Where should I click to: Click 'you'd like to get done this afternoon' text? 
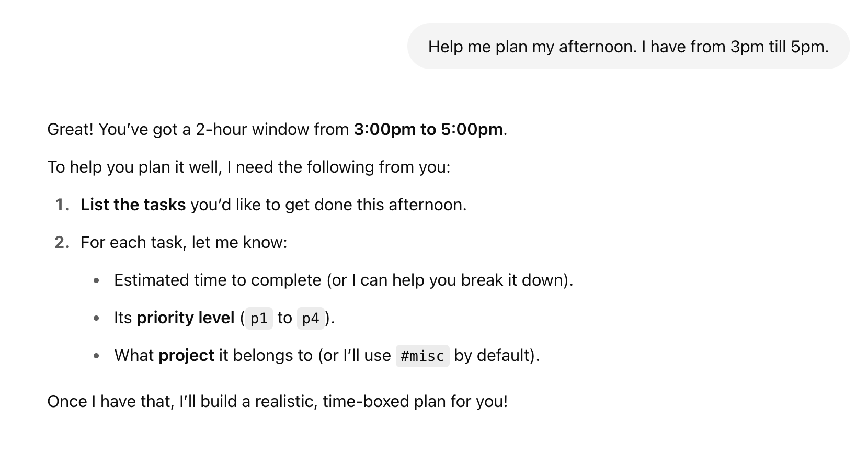(x=328, y=205)
